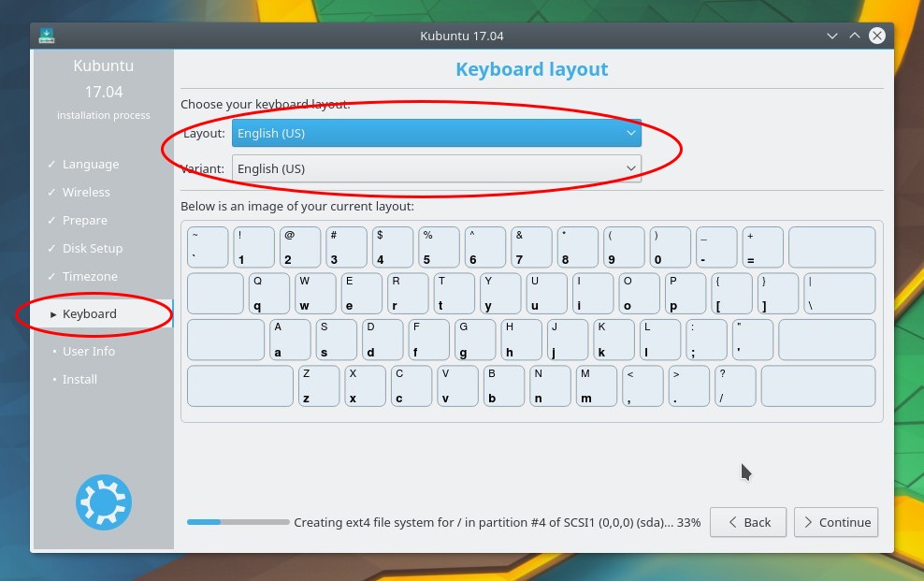Viewport: 924px width, 581px height.
Task: Click the Z key in layout preview
Action: coord(319,386)
